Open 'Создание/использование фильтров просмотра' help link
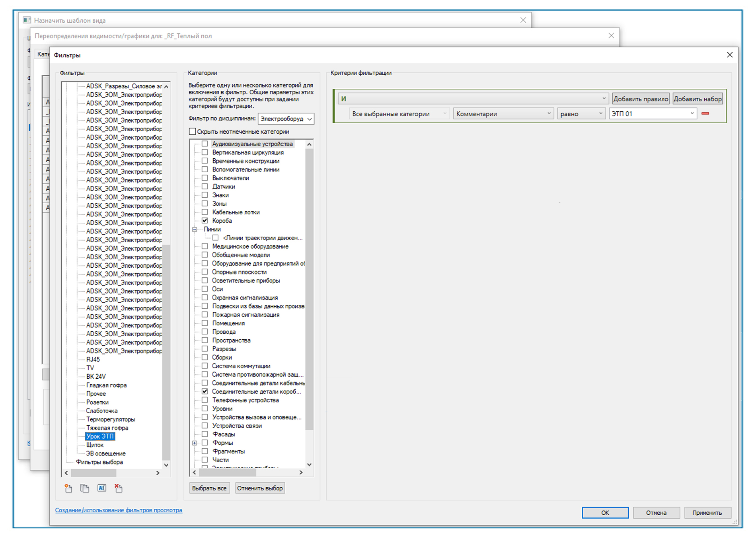 point(119,510)
